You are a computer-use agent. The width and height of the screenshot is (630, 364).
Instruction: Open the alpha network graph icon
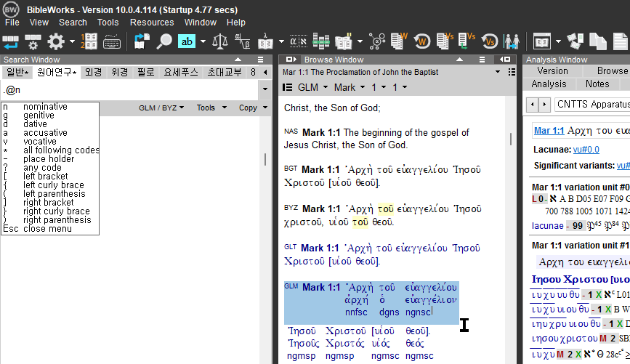pos(377,41)
